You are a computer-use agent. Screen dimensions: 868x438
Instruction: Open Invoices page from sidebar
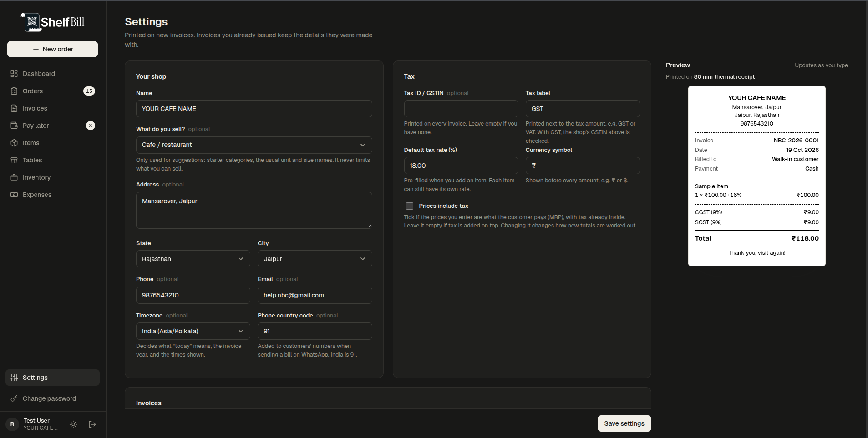tap(52, 108)
